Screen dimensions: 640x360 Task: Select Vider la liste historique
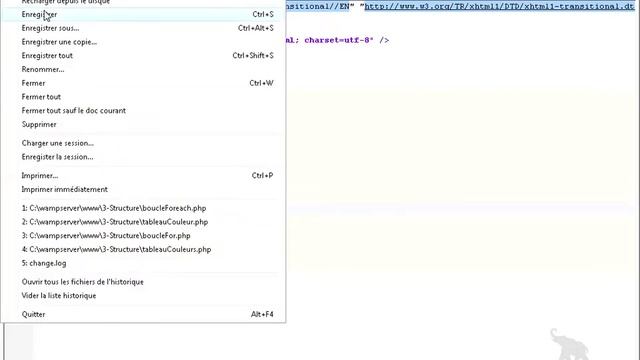click(x=143, y=296)
